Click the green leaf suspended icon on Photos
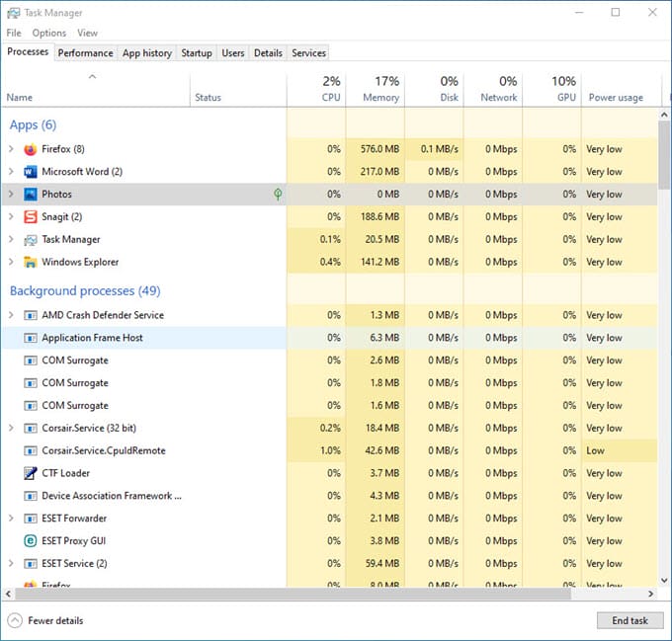This screenshot has height=641, width=672. (278, 195)
